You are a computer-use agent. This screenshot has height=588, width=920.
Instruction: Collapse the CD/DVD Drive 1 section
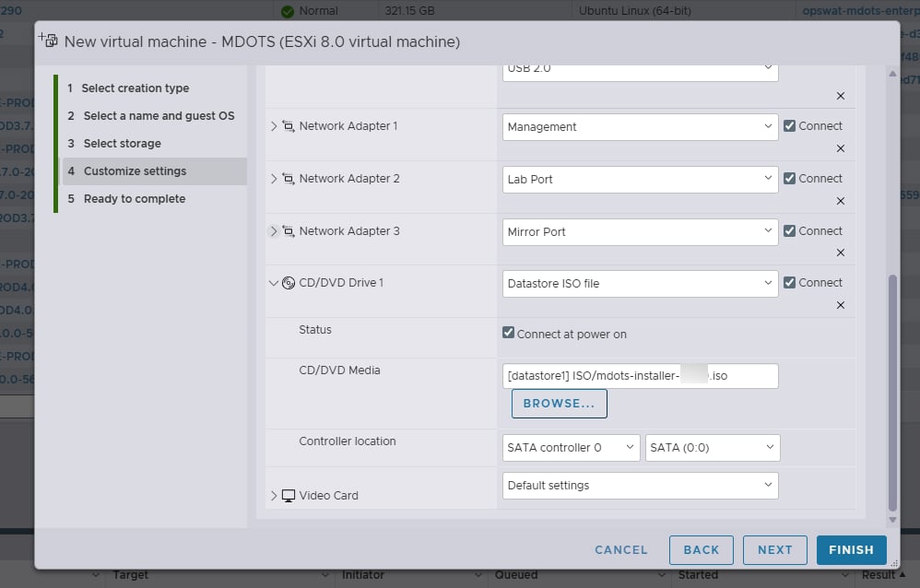pos(274,283)
